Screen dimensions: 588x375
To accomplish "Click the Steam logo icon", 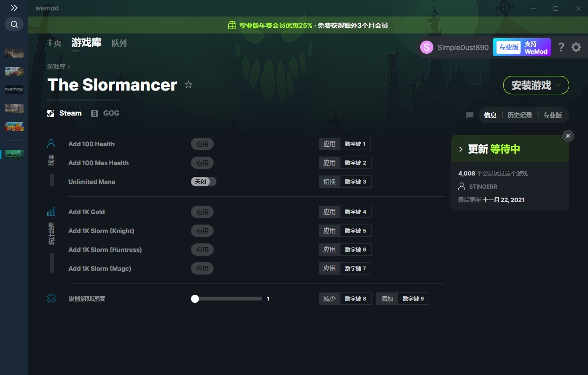I will (51, 113).
